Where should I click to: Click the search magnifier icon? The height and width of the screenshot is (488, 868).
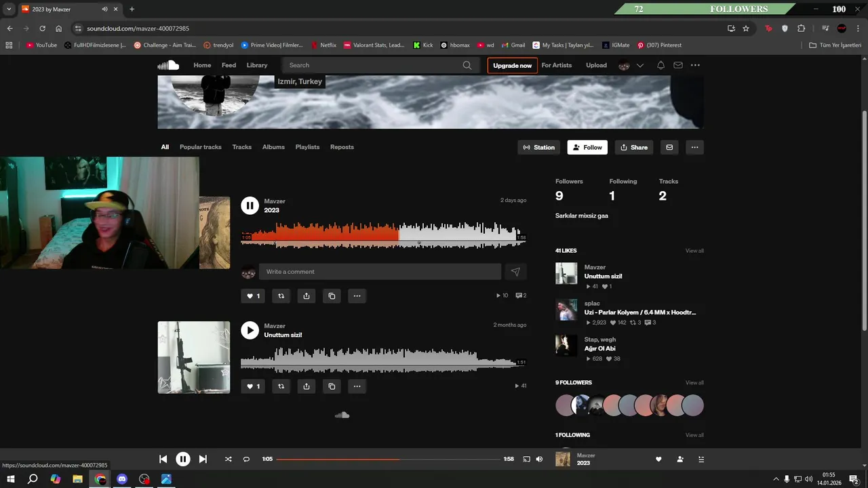coord(467,65)
